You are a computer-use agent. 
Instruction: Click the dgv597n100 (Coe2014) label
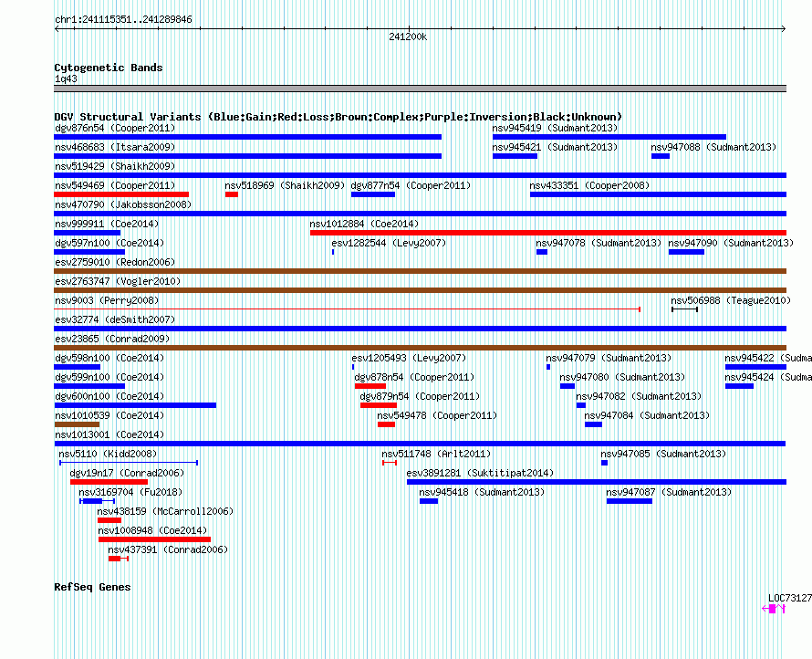coord(109,243)
